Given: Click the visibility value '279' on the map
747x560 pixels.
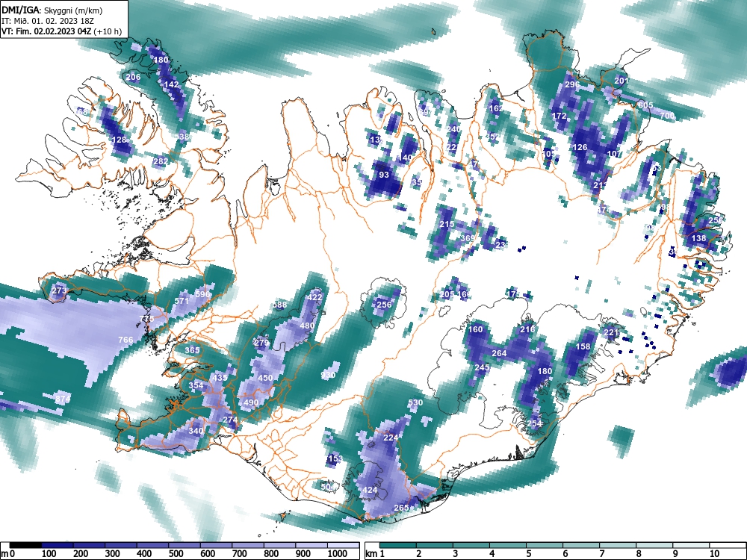Looking at the screenshot, I should (x=261, y=343).
